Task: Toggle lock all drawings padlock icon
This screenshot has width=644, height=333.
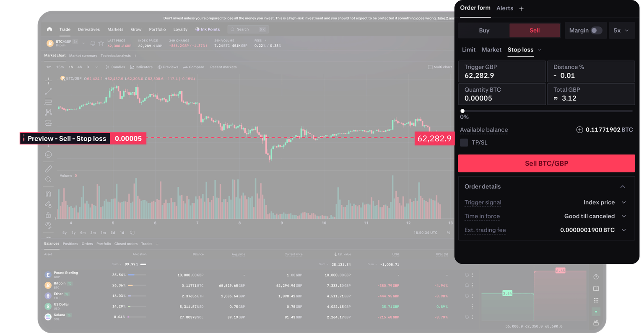Action: pyautogui.click(x=48, y=215)
